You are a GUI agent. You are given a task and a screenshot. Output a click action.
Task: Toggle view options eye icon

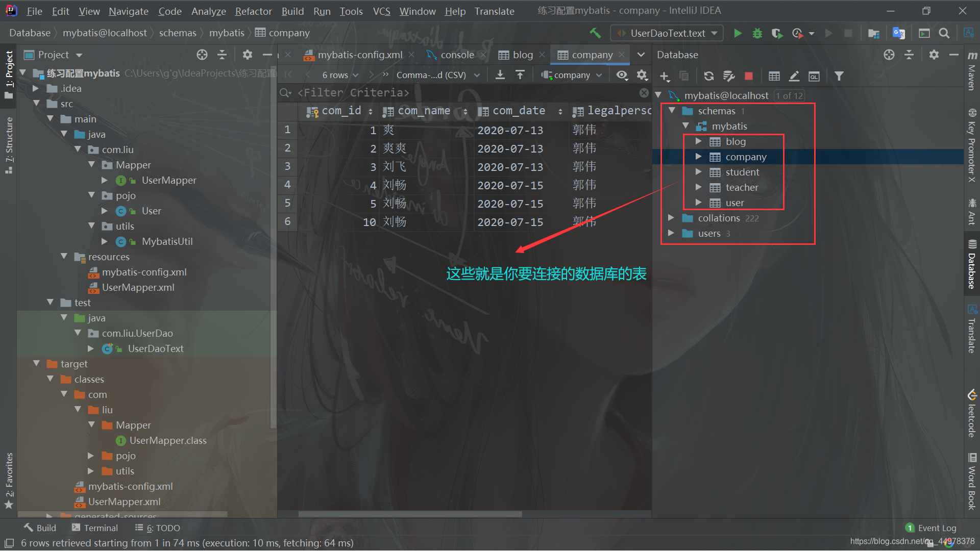622,75
